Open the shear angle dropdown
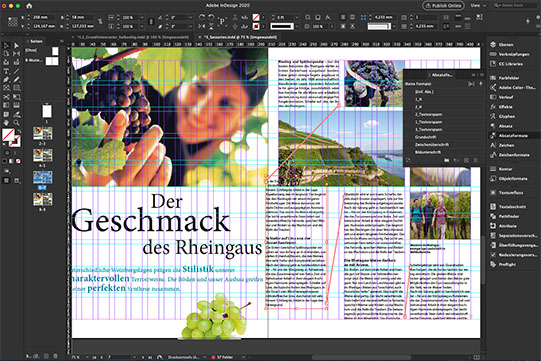Screen dimensions: 541x361 point(190,26)
